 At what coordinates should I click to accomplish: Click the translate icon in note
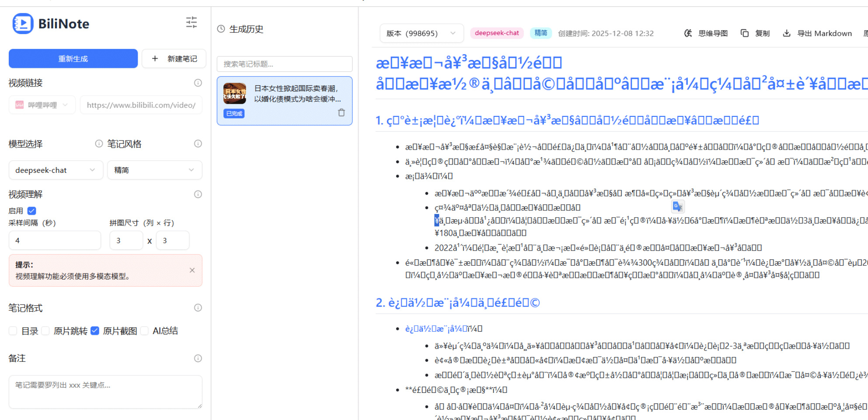click(x=677, y=206)
